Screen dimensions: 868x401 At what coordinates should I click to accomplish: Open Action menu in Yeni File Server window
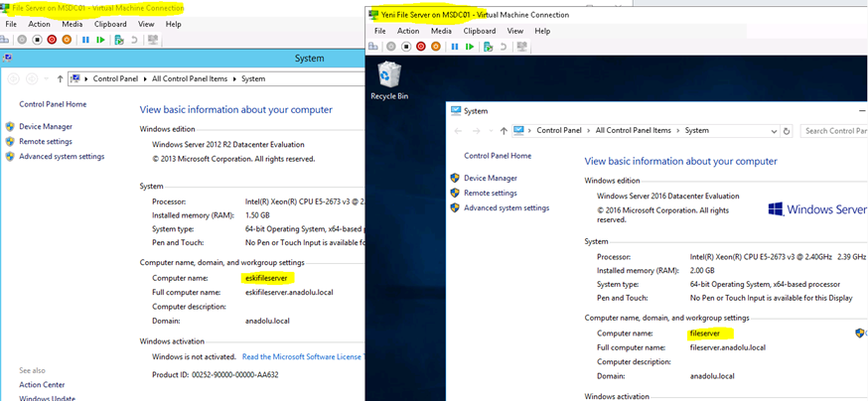[x=408, y=31]
